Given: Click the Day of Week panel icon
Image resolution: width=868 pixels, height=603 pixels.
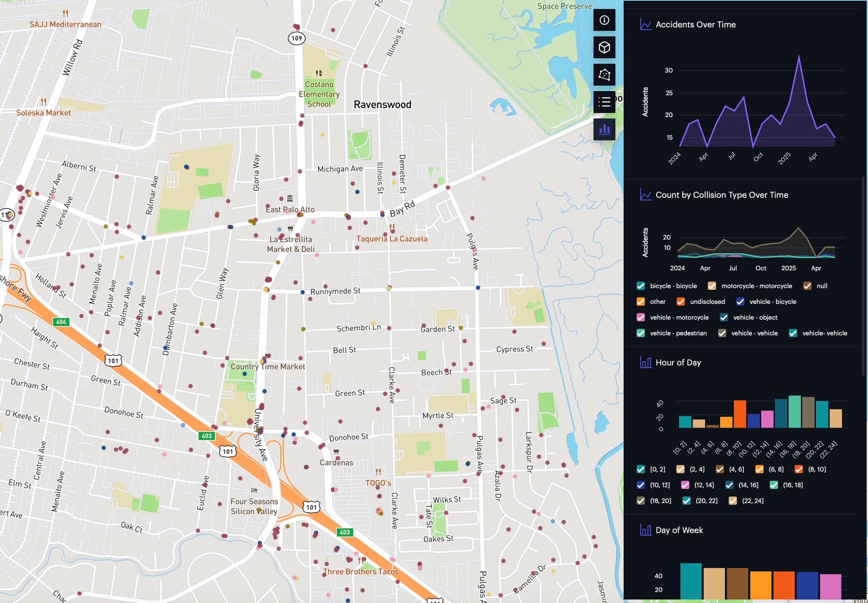Looking at the screenshot, I should pyautogui.click(x=646, y=530).
